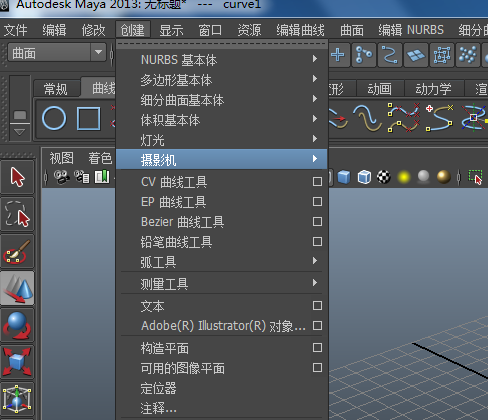Click the select camera icon in panel toolbar
This screenshot has width=488, height=420.
[x=61, y=177]
